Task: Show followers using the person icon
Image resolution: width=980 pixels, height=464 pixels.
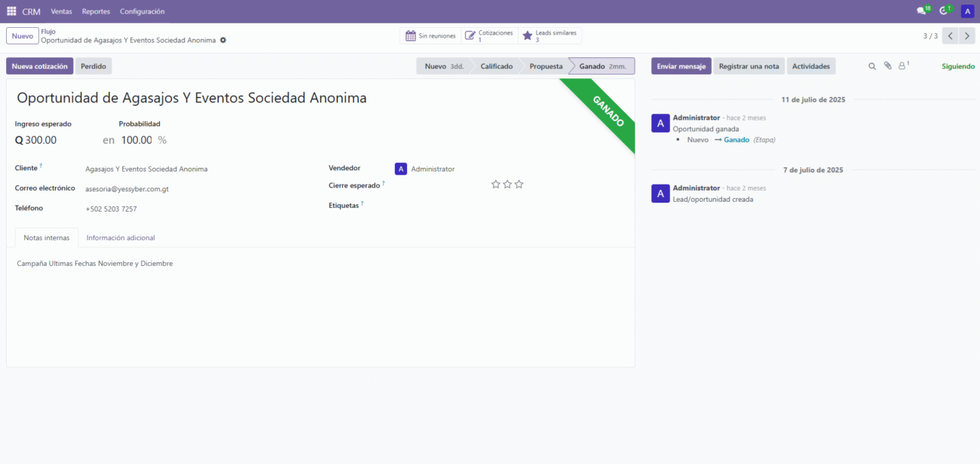Action: (x=902, y=66)
